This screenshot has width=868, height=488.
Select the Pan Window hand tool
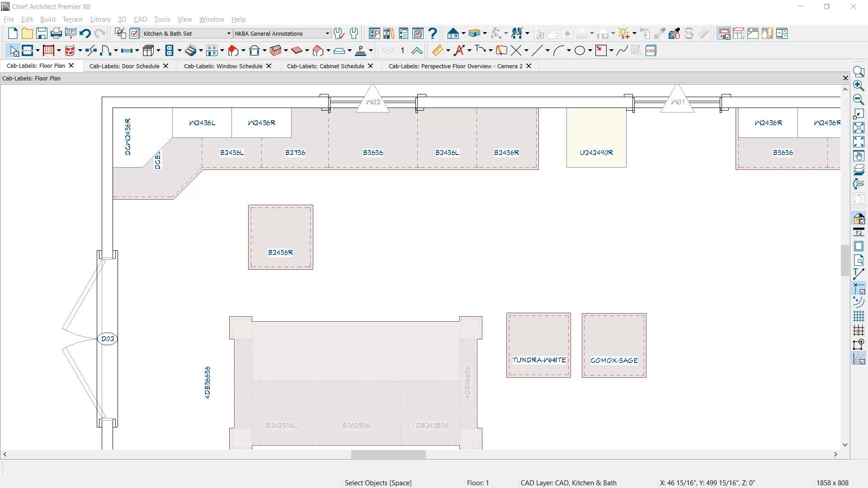pos(859,156)
